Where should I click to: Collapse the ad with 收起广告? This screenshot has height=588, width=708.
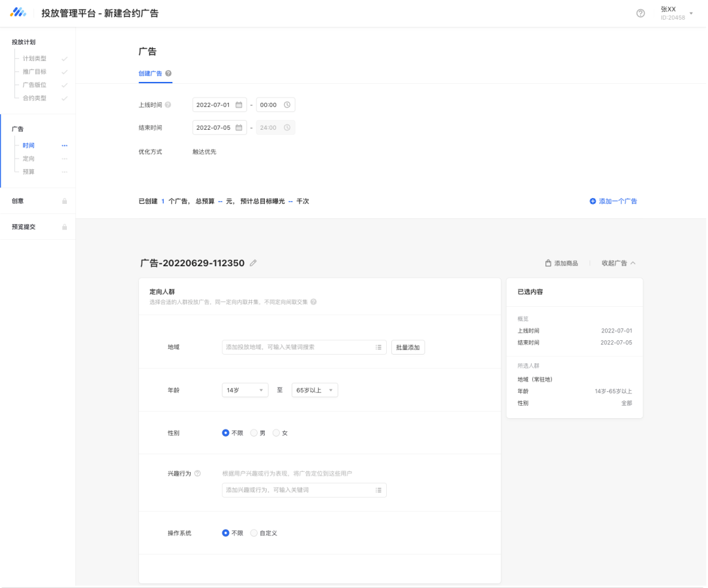tap(618, 264)
